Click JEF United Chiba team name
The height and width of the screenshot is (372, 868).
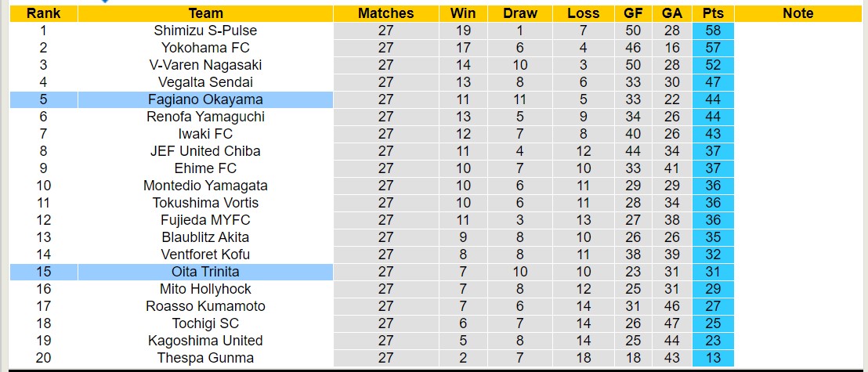click(x=205, y=151)
